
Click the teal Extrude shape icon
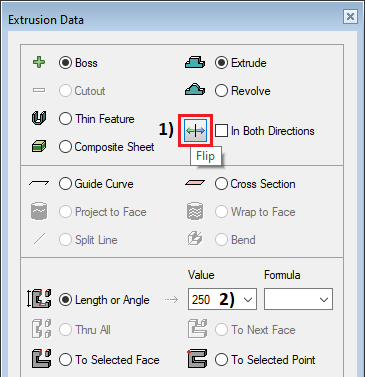195,62
